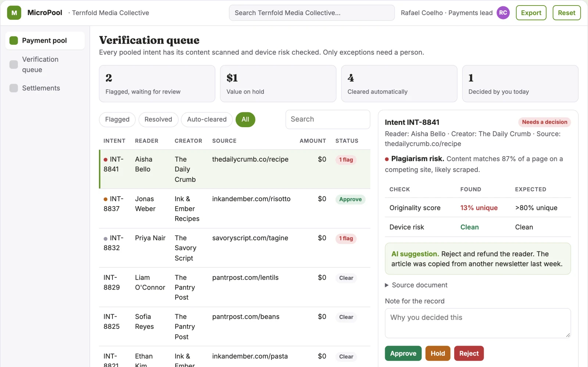This screenshot has height=367, width=588.
Task: Click the 13% unique originality value
Action: click(479, 208)
